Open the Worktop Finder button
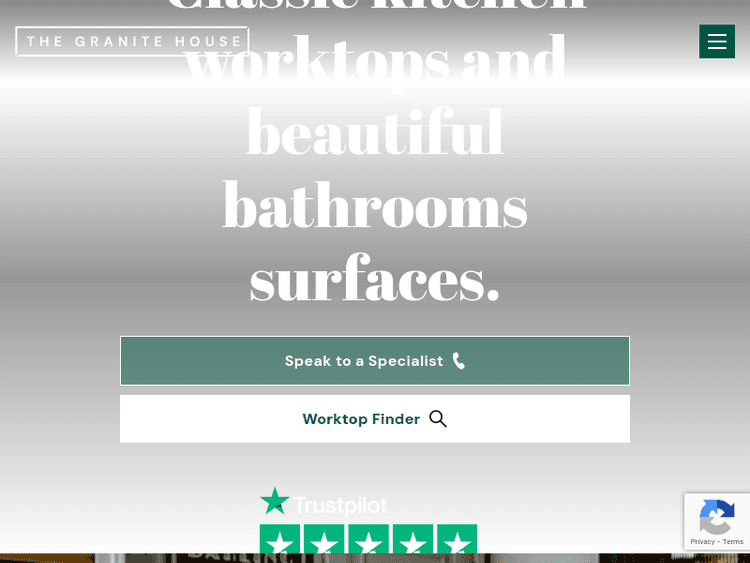 pos(375,419)
